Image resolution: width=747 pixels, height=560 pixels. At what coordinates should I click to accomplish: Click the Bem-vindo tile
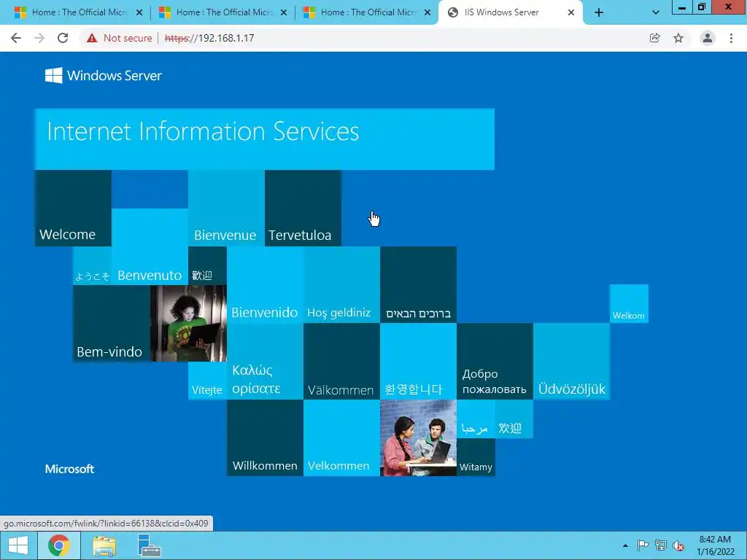(x=112, y=323)
